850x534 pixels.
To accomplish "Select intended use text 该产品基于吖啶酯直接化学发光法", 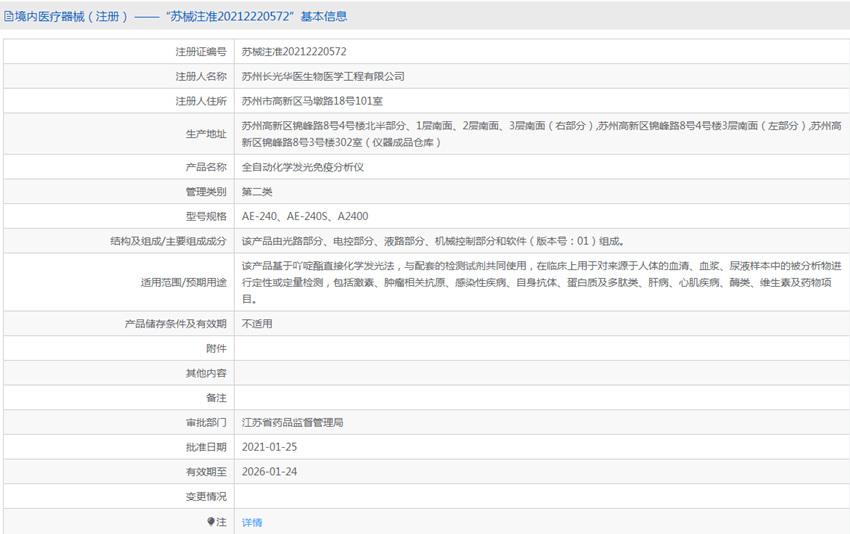I will (x=542, y=282).
